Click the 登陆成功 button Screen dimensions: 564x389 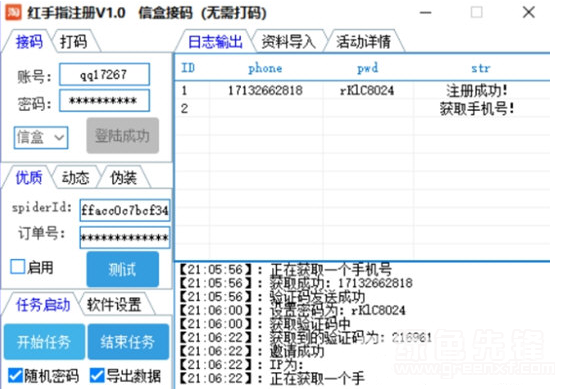(122, 136)
